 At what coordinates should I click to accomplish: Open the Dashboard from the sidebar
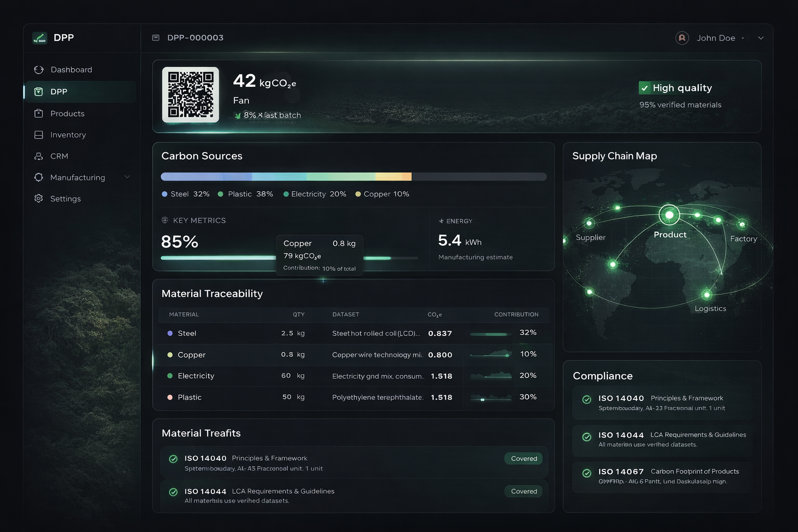pyautogui.click(x=71, y=69)
